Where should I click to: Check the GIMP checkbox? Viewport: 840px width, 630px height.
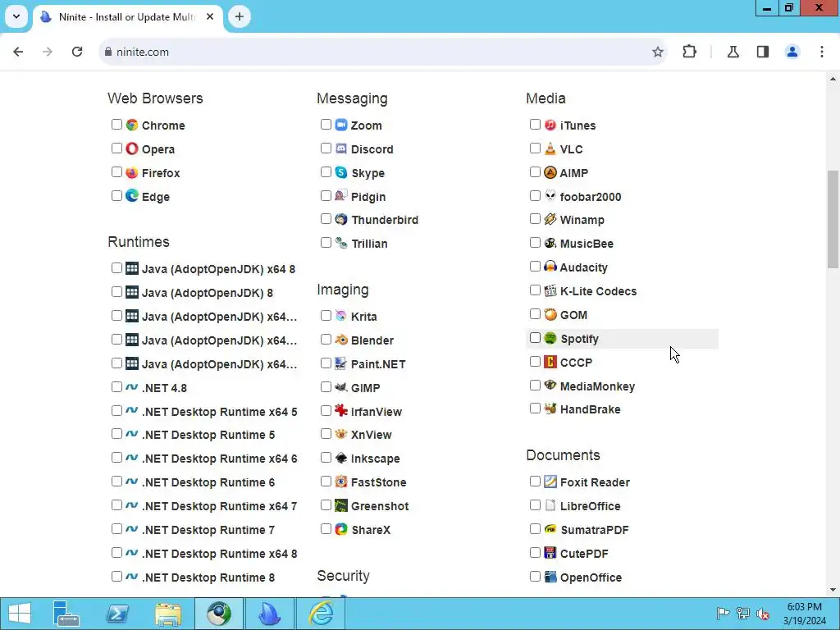tap(326, 387)
